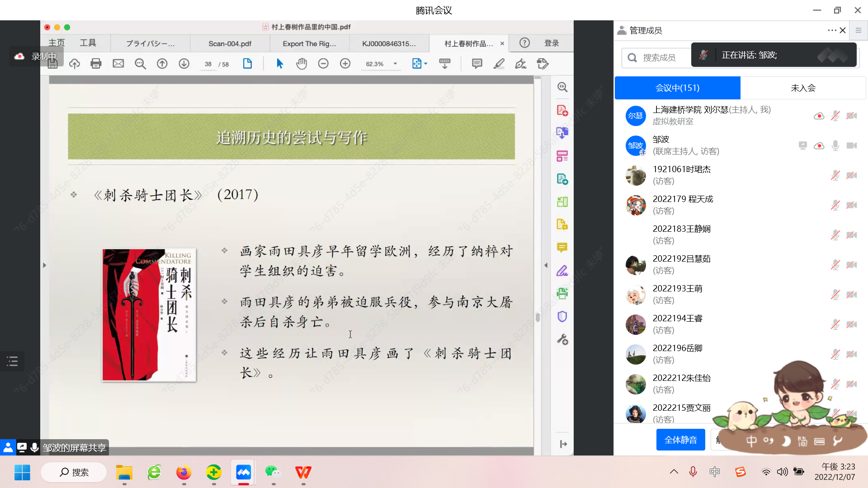Screen dimensions: 868x488
Task: Select the hand pan tool
Action: (x=302, y=64)
